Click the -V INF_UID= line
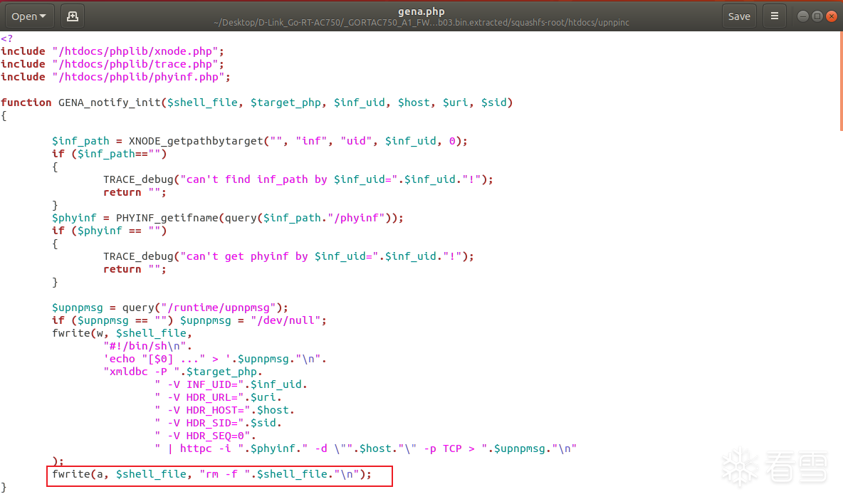Viewport: 843px width, 504px height. [x=231, y=384]
